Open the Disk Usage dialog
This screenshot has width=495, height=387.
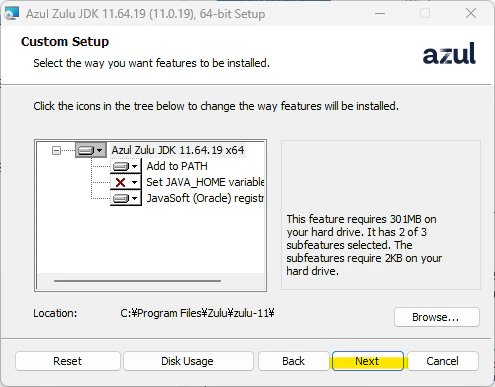(x=188, y=361)
